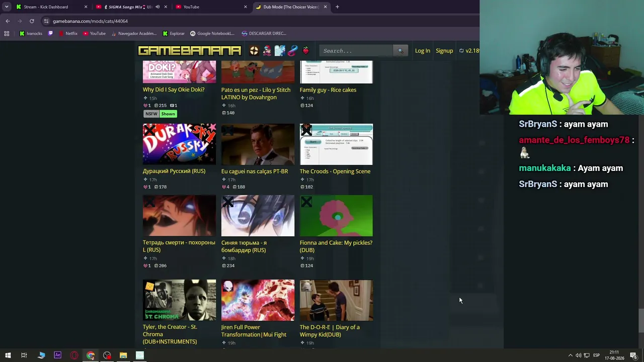This screenshot has width=644, height=362.
Task: Open a new browser tab
Action: click(337, 7)
